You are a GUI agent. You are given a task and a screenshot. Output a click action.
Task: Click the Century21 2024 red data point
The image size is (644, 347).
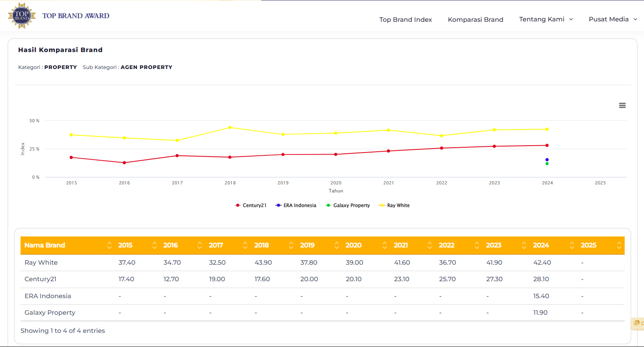(x=547, y=145)
